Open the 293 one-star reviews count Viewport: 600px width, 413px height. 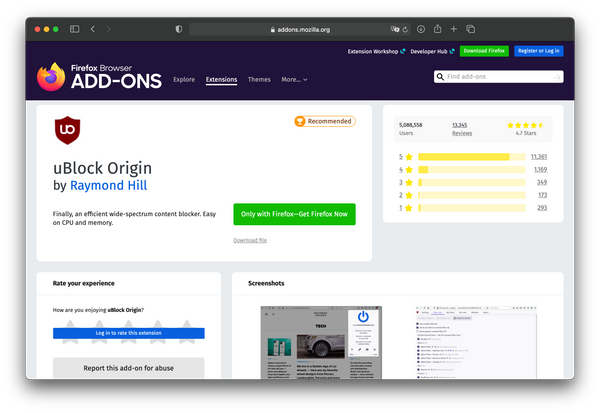click(542, 208)
